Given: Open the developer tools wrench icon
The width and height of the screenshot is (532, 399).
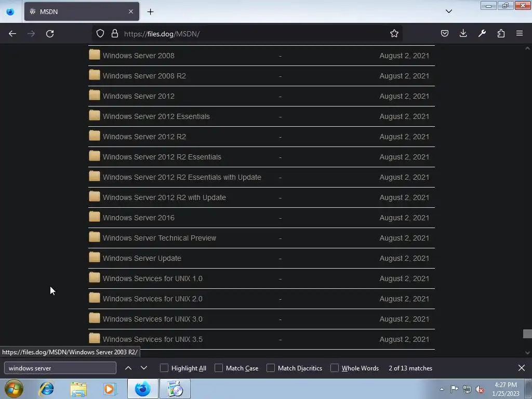Looking at the screenshot, I should pyautogui.click(x=482, y=34).
